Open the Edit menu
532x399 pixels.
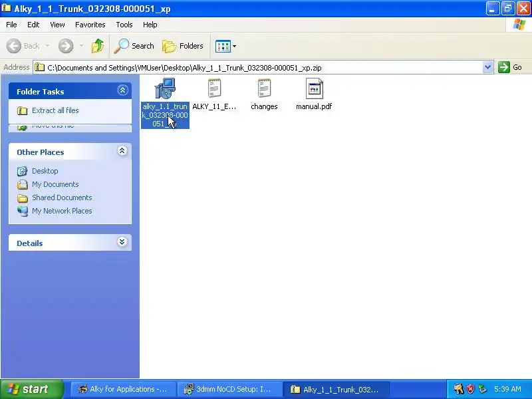point(33,25)
